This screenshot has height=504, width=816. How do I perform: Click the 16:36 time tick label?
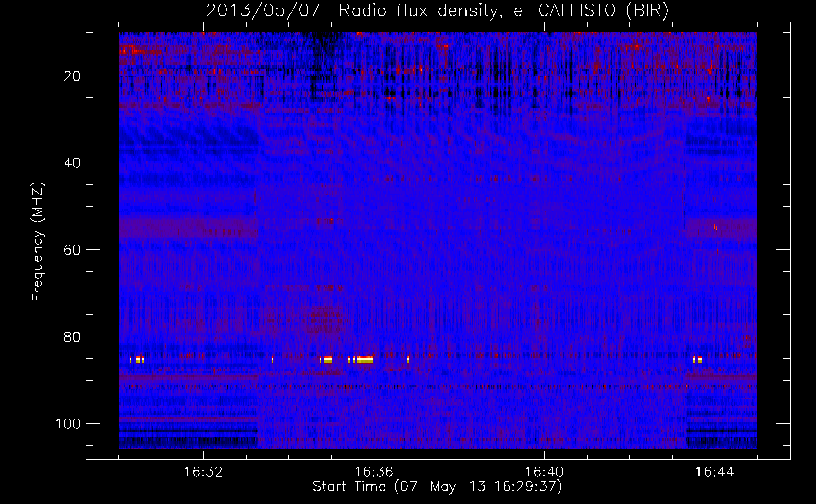click(374, 472)
